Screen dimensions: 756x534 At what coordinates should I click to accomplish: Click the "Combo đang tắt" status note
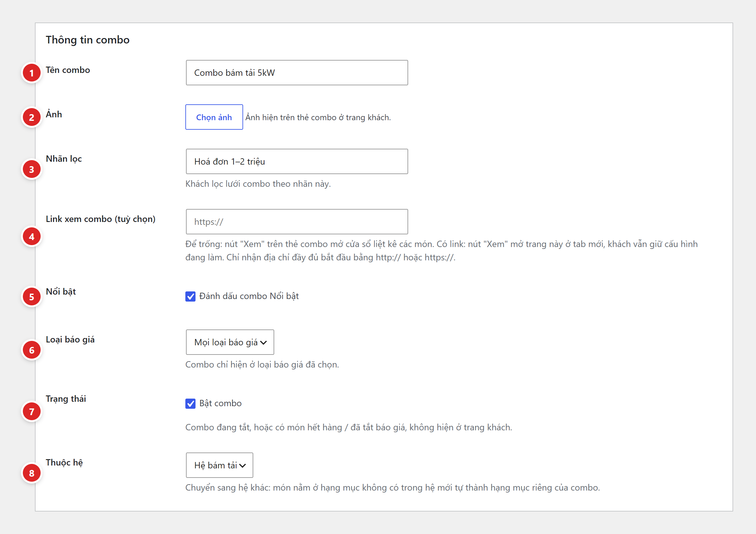pyautogui.click(x=349, y=427)
